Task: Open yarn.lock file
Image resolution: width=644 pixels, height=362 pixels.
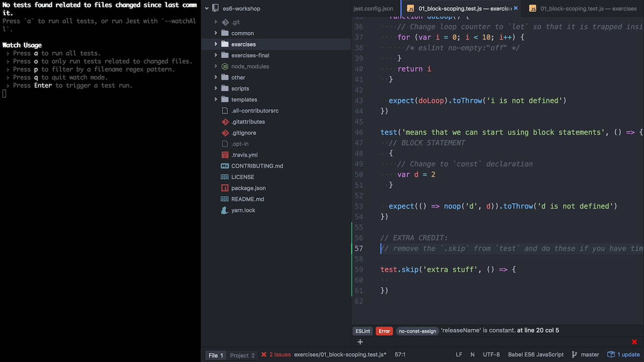Action: click(x=244, y=210)
